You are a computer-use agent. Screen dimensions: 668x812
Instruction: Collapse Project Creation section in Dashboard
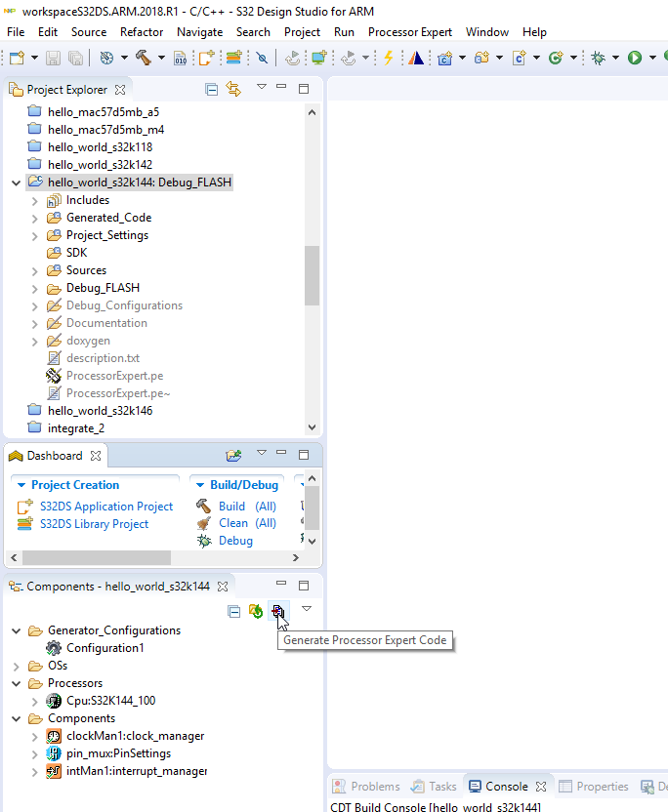pos(21,485)
